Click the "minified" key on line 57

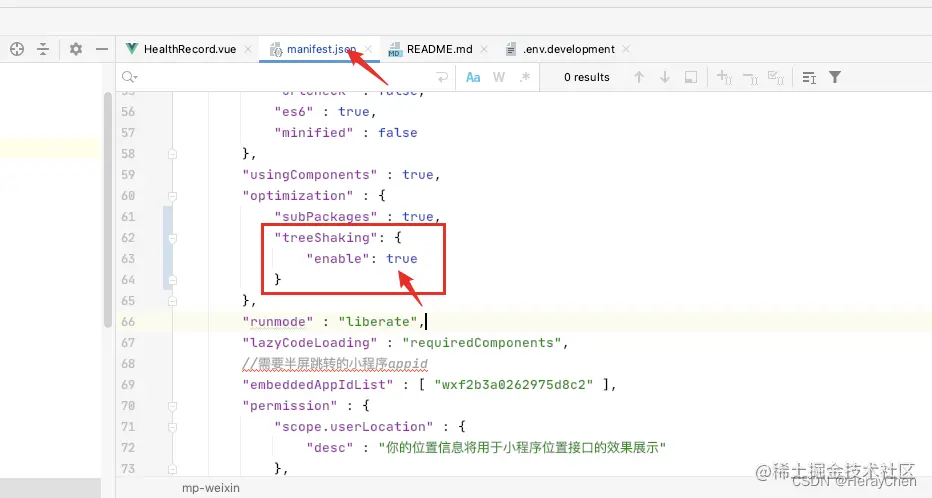point(313,133)
